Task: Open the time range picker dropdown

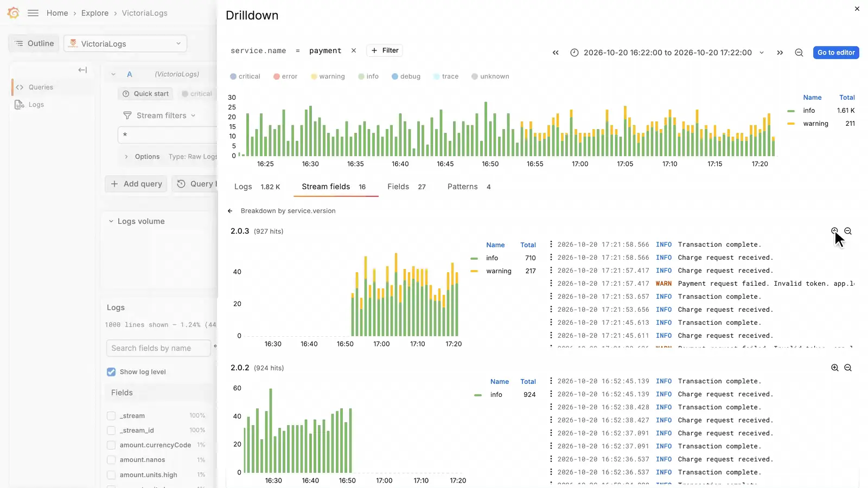Action: (668, 53)
